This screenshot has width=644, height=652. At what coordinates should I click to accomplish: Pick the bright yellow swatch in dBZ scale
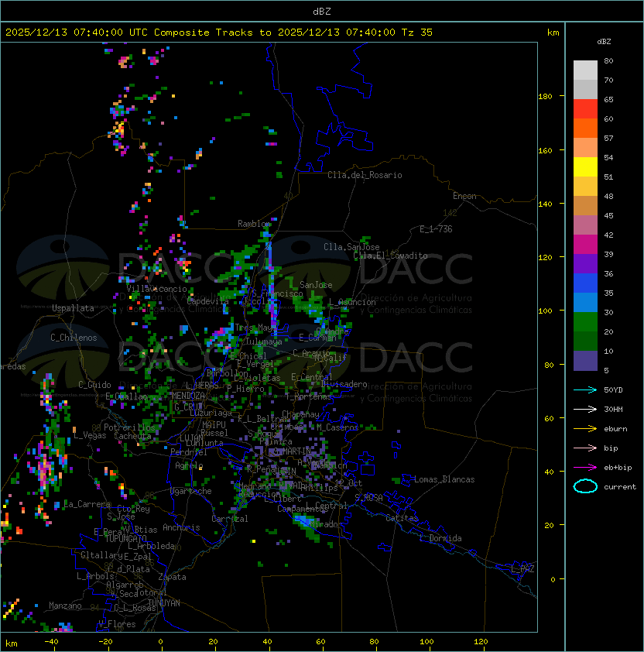[585, 167]
